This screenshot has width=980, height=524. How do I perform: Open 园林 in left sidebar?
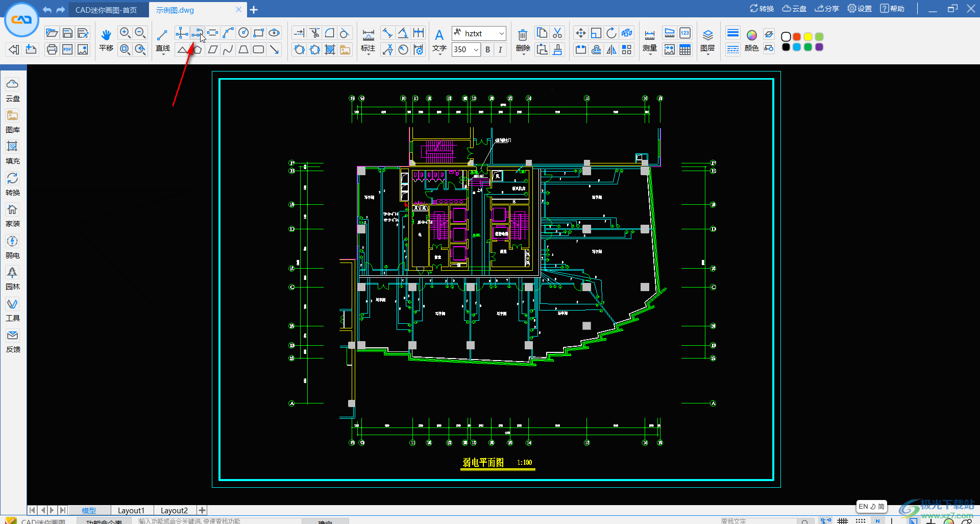click(13, 278)
